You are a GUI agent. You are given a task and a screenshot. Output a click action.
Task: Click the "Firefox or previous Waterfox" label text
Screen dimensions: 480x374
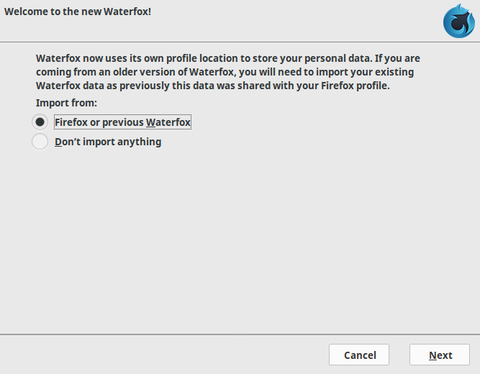click(x=123, y=122)
